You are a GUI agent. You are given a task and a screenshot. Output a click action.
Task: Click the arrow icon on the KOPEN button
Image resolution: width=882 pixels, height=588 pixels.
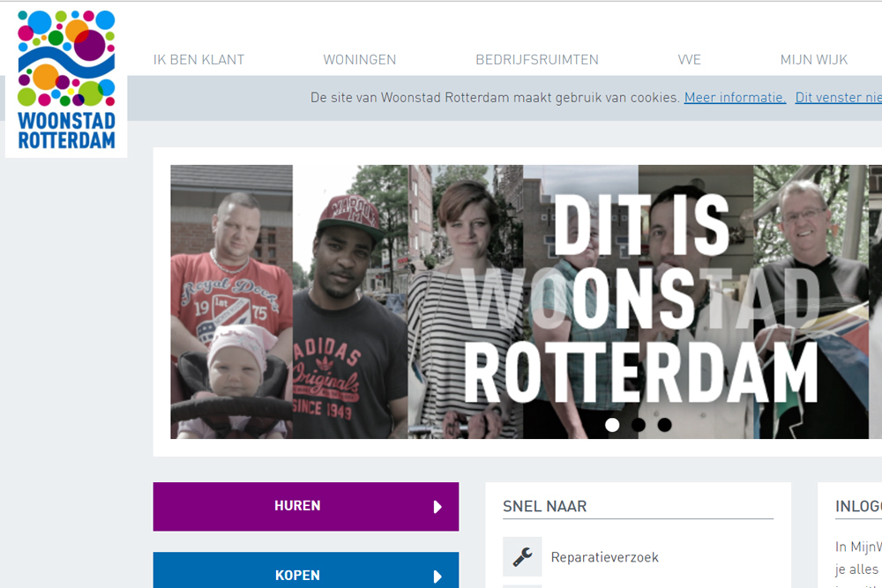point(437,577)
